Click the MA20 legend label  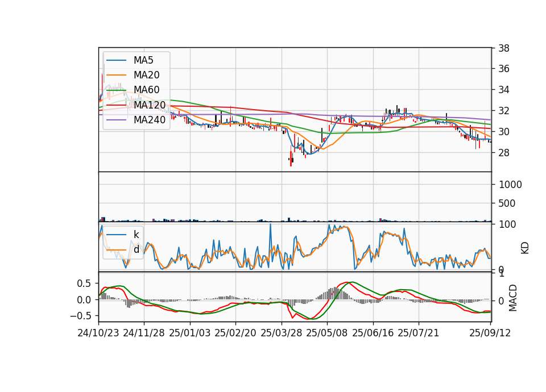(146, 75)
